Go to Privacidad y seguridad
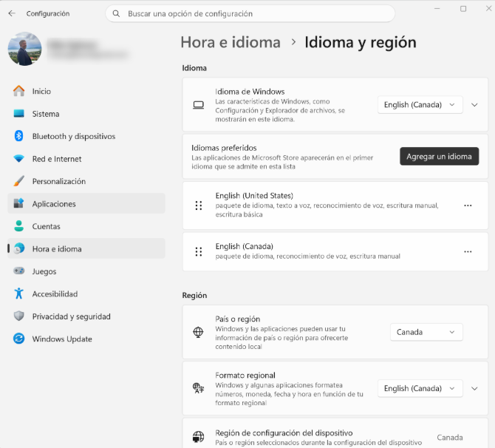This screenshot has height=448, width=495. (86, 316)
